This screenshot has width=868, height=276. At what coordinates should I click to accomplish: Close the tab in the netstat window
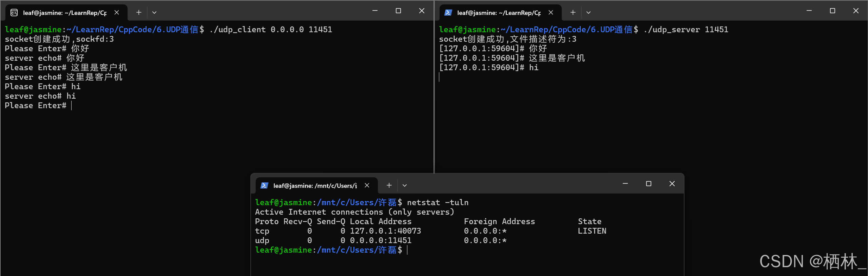pos(367,185)
